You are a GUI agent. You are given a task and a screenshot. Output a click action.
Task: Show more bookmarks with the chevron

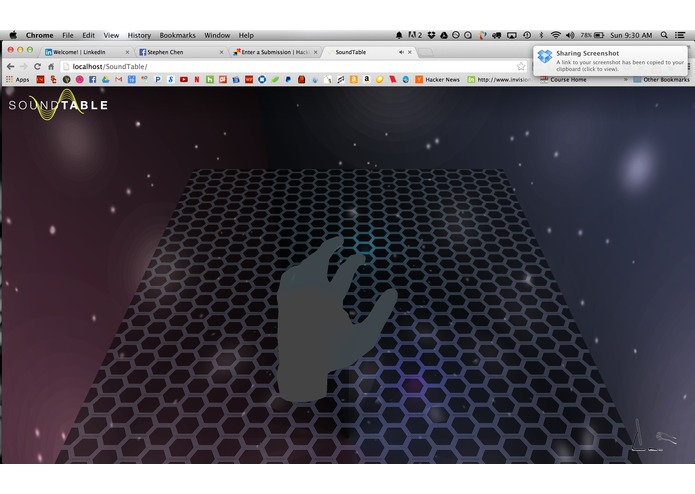coord(625,80)
